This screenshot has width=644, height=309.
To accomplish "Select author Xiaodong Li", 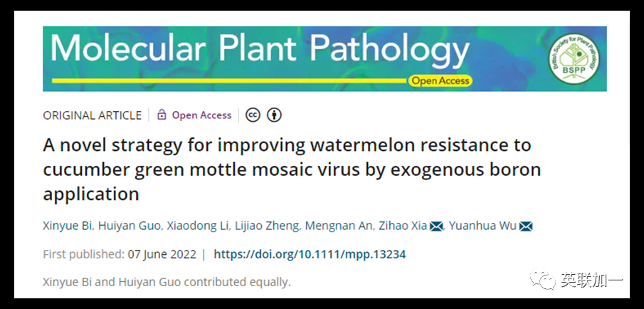I will tap(198, 226).
